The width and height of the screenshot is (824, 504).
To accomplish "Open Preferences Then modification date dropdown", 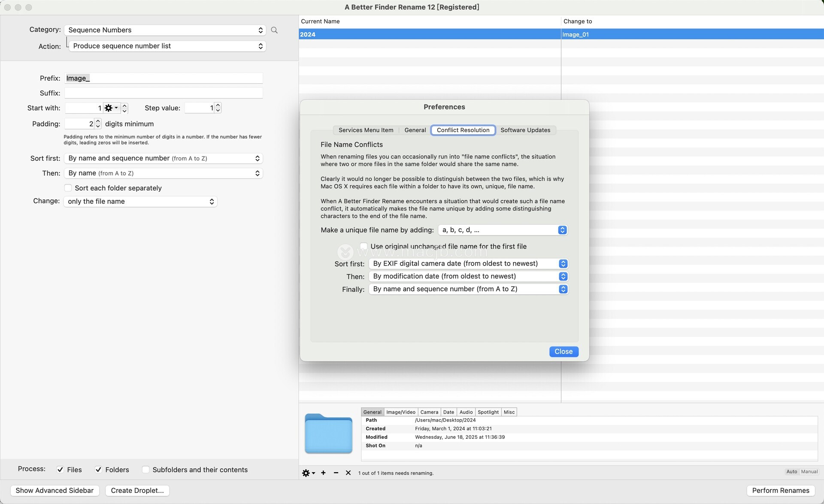I will tap(468, 276).
